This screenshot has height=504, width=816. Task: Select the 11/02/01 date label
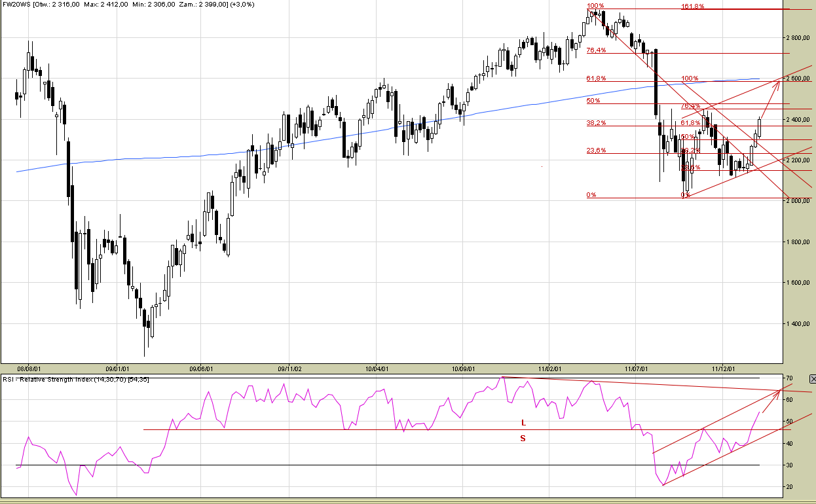[549, 368]
